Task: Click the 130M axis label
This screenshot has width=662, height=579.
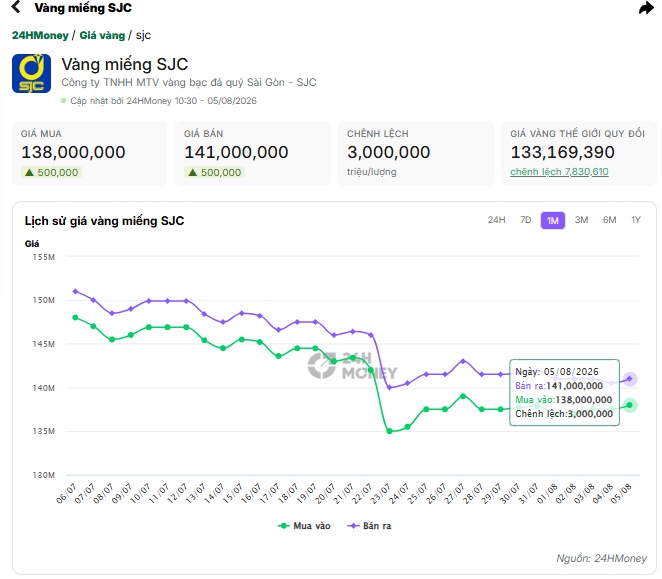Action: coord(44,475)
